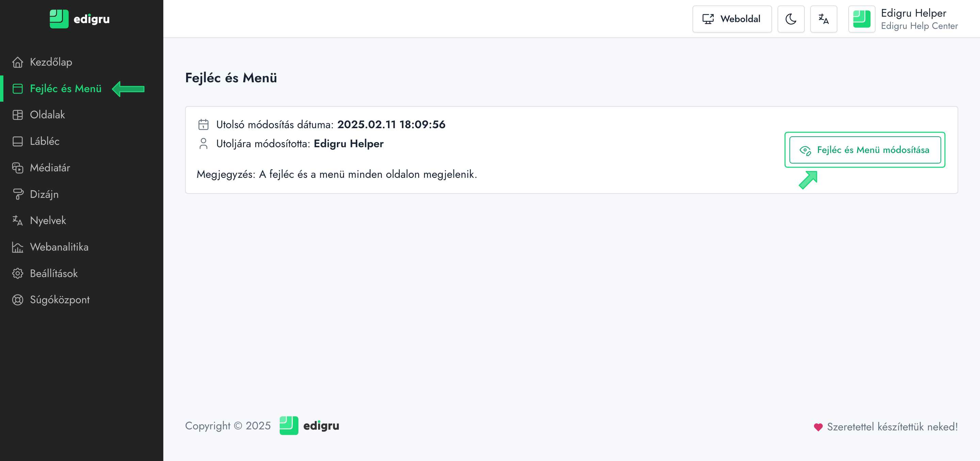This screenshot has width=980, height=461.
Task: Click edigru logo in the footer
Action: [x=309, y=426]
